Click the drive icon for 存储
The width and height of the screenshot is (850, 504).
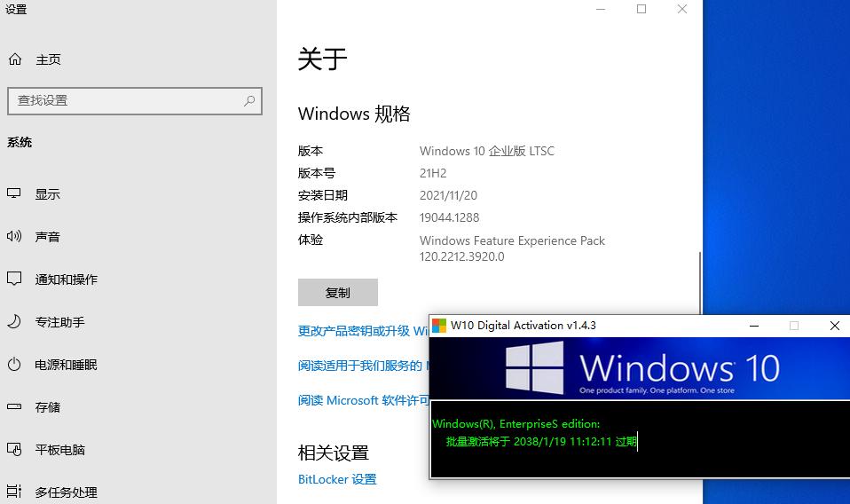pyautogui.click(x=14, y=406)
